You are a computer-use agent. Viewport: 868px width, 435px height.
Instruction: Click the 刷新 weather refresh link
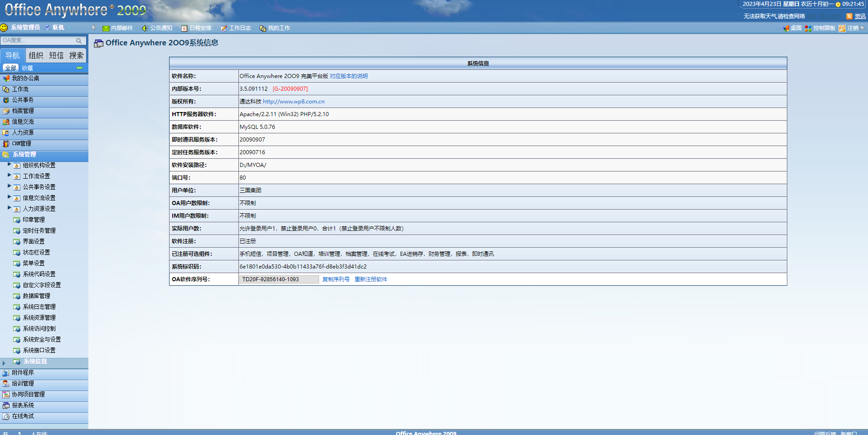coord(812,16)
